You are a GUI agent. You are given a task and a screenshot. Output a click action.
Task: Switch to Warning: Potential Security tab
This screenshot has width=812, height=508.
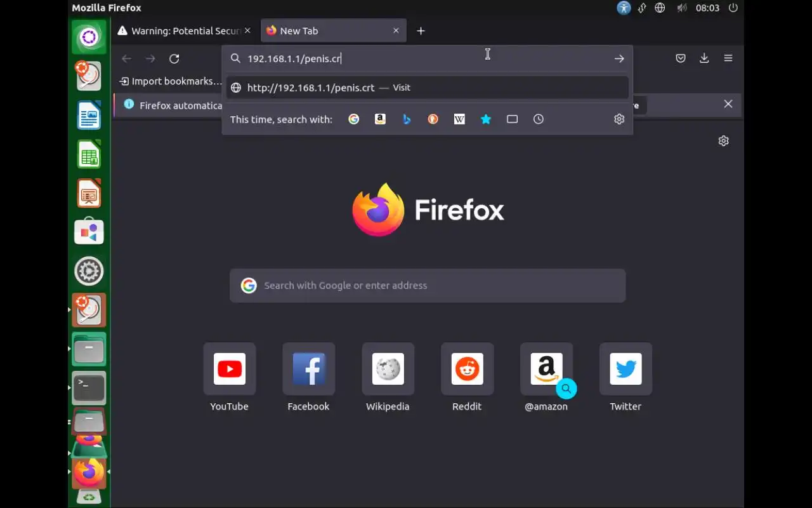click(x=185, y=30)
